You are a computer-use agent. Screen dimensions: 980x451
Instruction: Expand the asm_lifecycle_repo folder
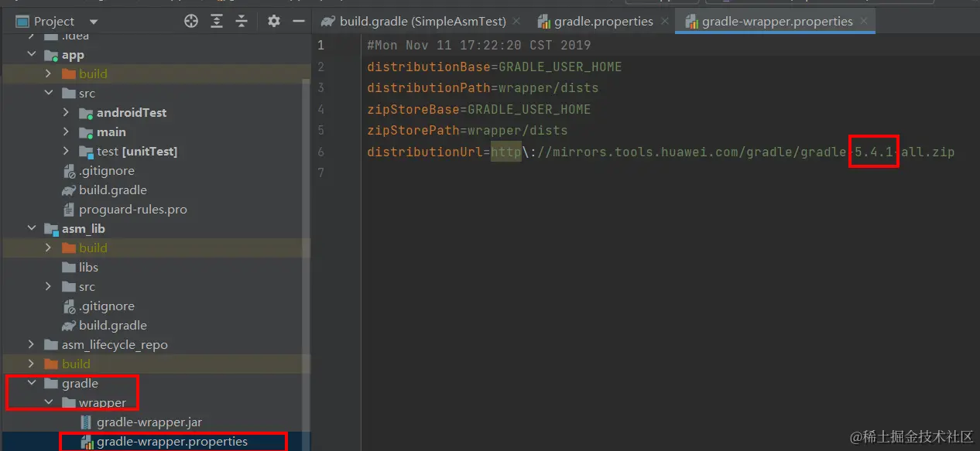point(32,345)
